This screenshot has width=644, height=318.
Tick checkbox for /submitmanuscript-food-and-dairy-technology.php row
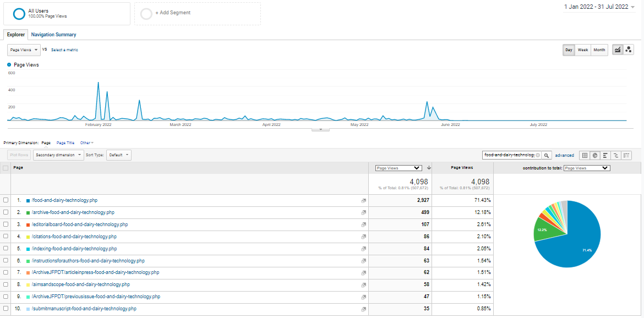point(6,309)
